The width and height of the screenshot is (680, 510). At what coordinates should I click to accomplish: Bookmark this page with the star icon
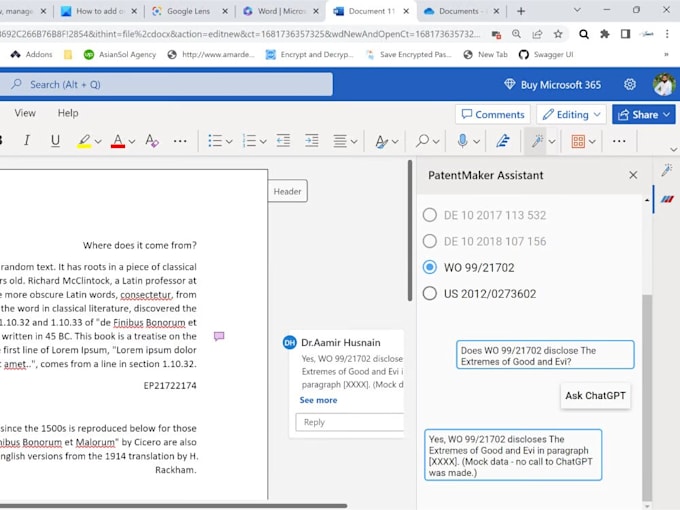558,34
